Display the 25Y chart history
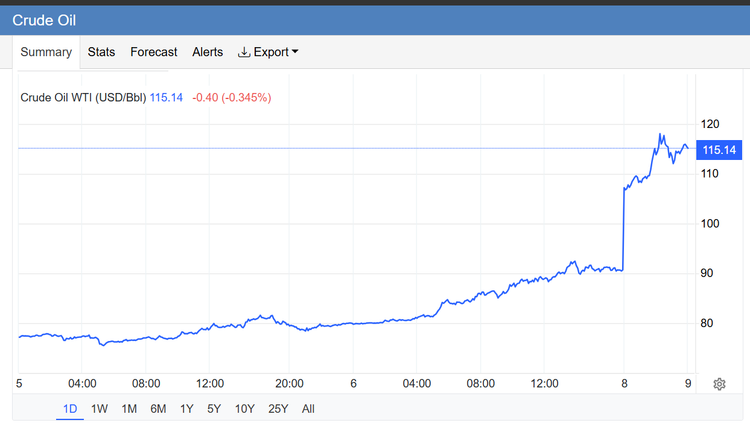750x440 pixels. pos(277,408)
